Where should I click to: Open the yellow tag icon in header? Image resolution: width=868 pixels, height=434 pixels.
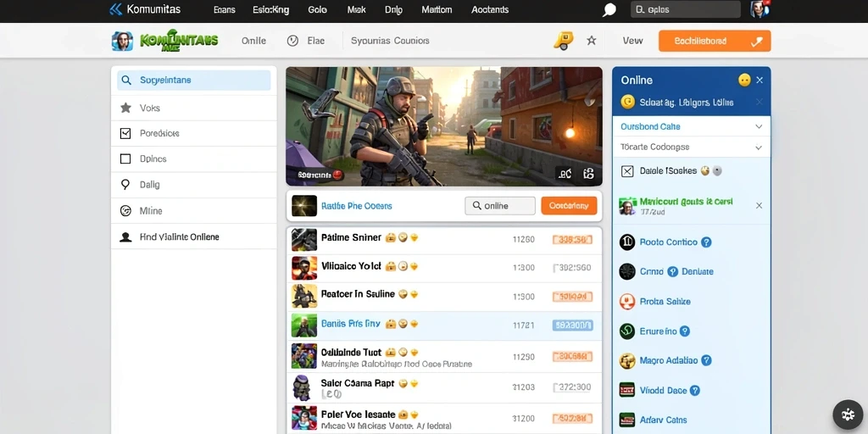[563, 41]
